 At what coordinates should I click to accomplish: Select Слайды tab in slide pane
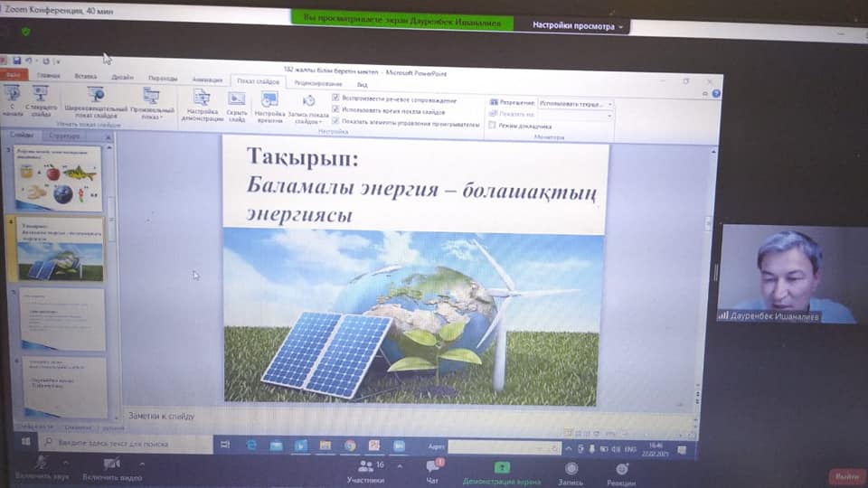[22, 135]
